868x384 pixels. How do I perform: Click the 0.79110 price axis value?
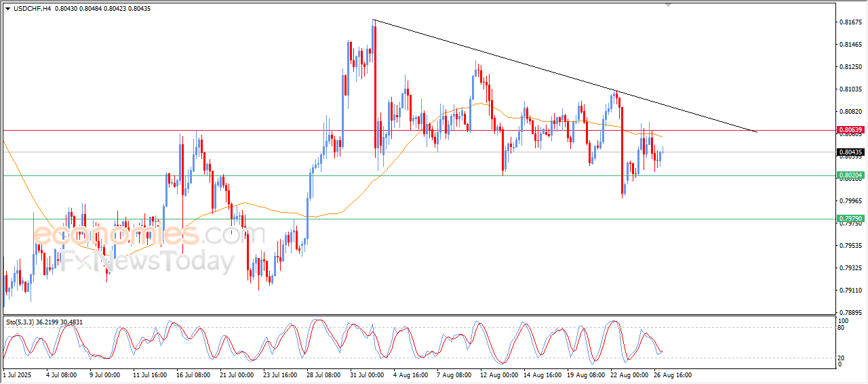(850, 291)
